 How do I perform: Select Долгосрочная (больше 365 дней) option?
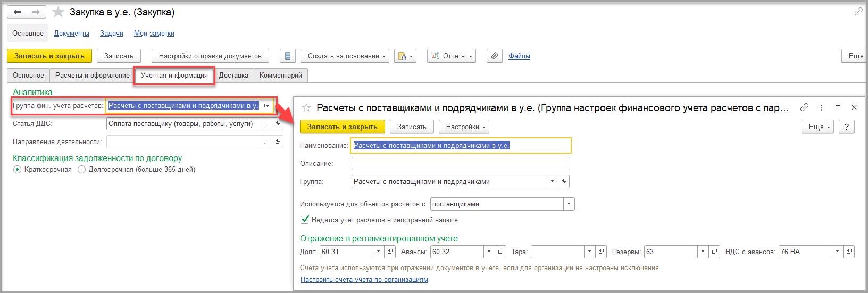(x=82, y=170)
